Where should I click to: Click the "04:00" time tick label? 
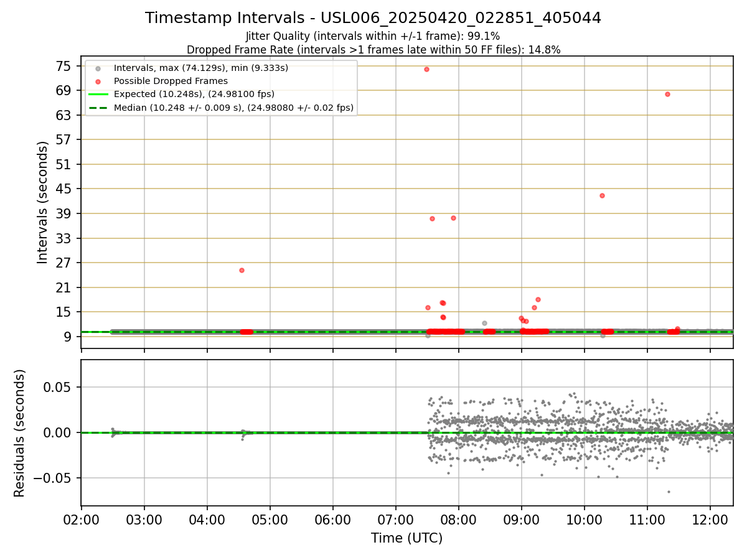point(207,520)
